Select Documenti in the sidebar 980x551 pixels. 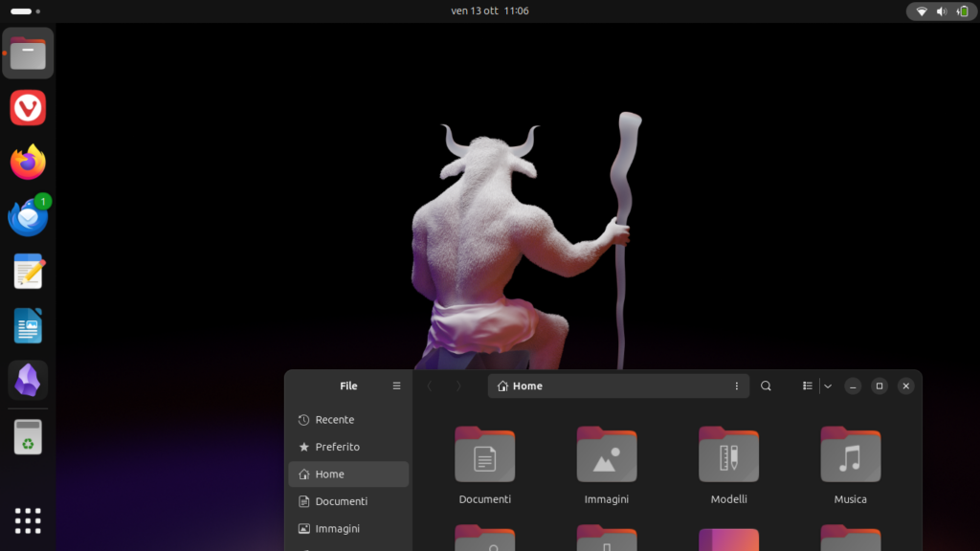pos(348,501)
